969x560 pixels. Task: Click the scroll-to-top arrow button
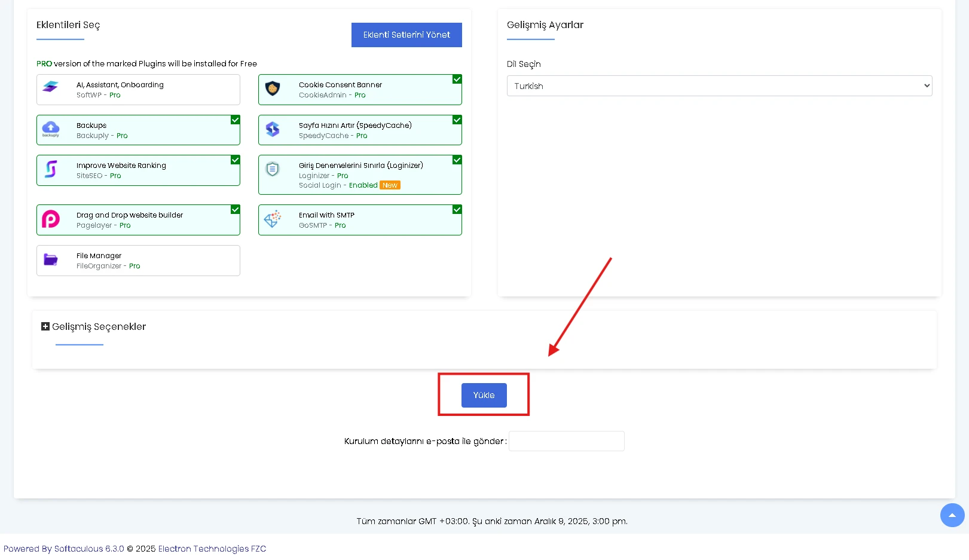[x=952, y=515]
